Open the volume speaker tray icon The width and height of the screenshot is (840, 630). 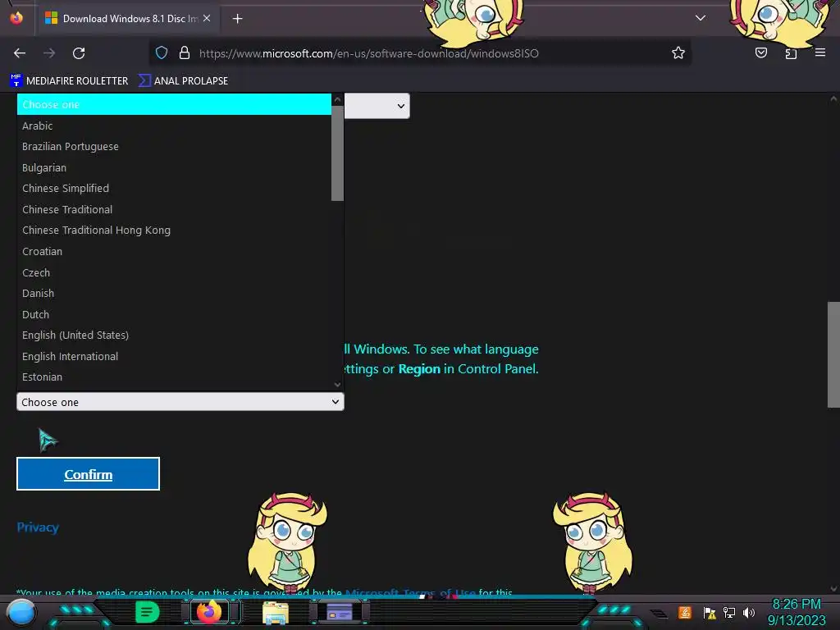click(749, 612)
